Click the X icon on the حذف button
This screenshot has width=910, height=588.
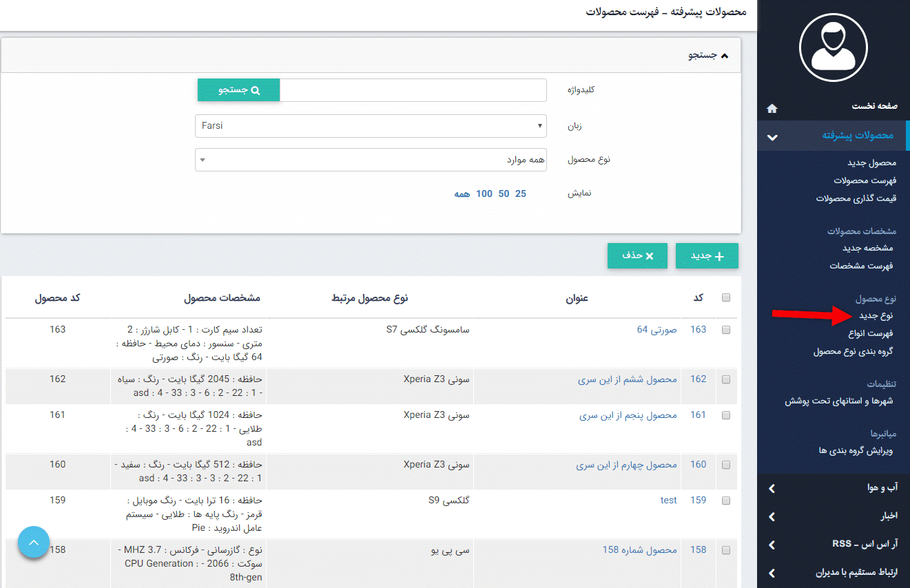[x=648, y=255]
